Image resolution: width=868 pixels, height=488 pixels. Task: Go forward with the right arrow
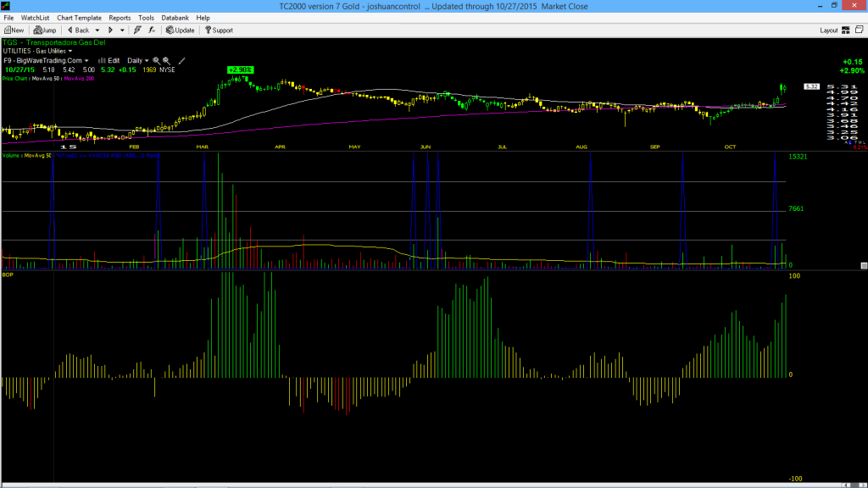[110, 30]
